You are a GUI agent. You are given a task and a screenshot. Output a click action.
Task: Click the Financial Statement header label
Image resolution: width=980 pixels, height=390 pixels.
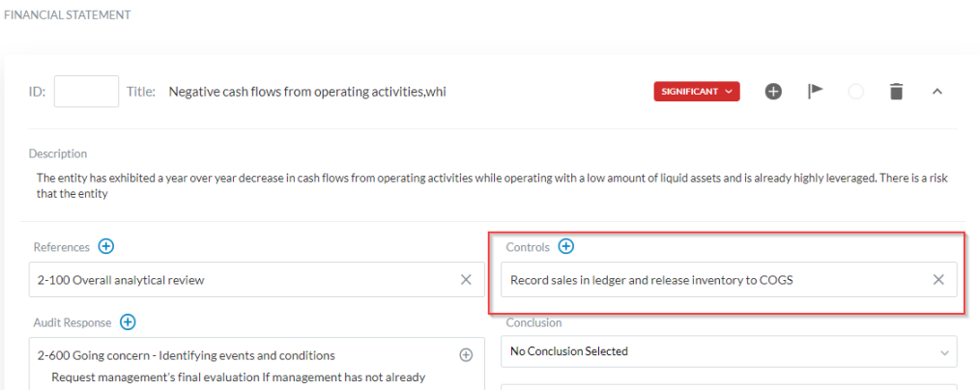(x=68, y=15)
